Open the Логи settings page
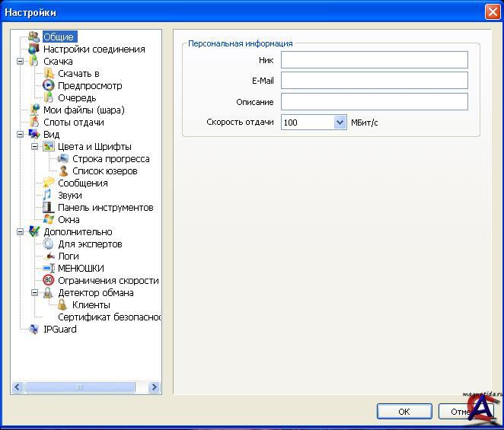 click(69, 256)
